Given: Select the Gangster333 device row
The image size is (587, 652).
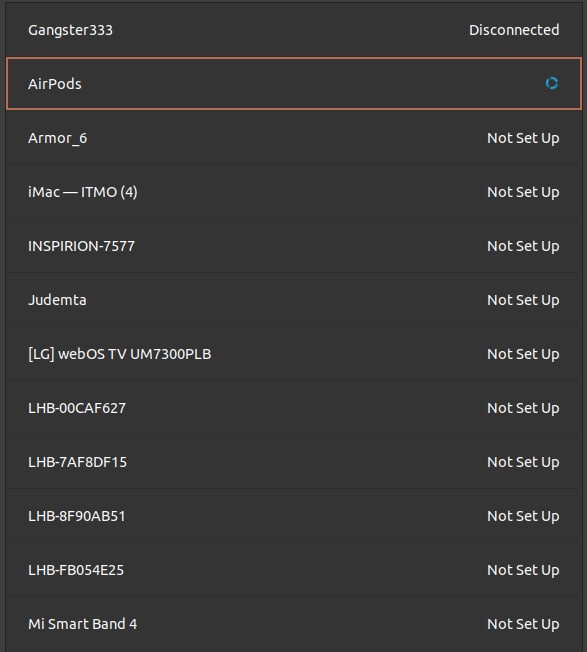Looking at the screenshot, I should 294,30.
